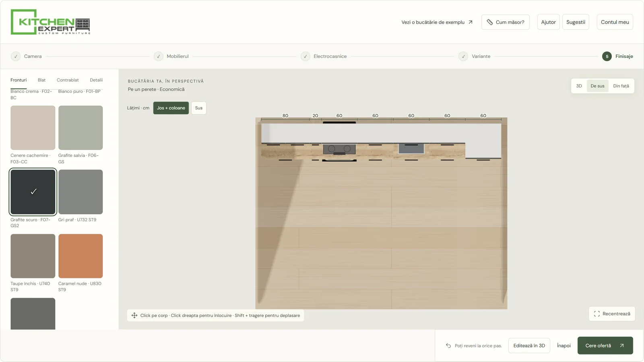Click the Mobilierul step checkmark icon
This screenshot has height=362, width=644.
159,56
